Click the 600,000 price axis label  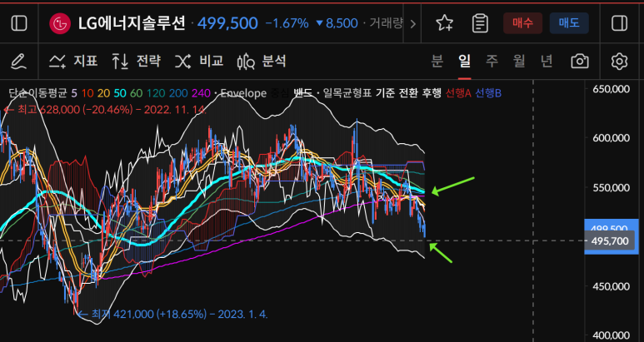point(612,138)
